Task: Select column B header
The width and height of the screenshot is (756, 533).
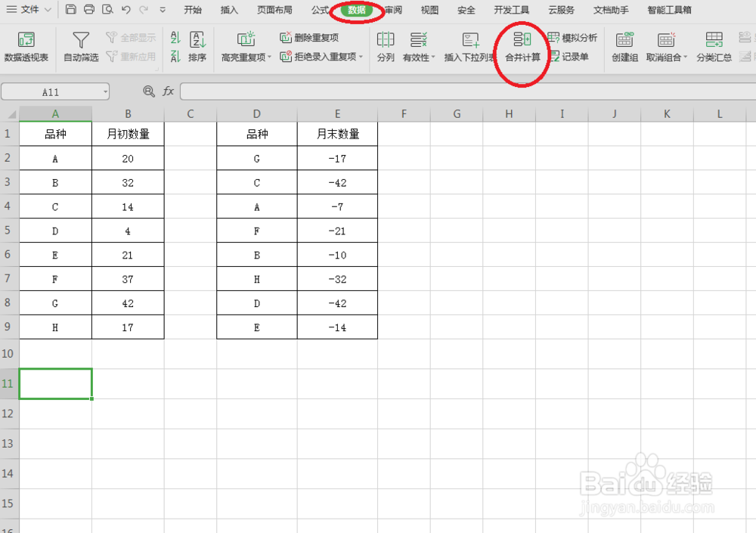Action: coord(128,114)
